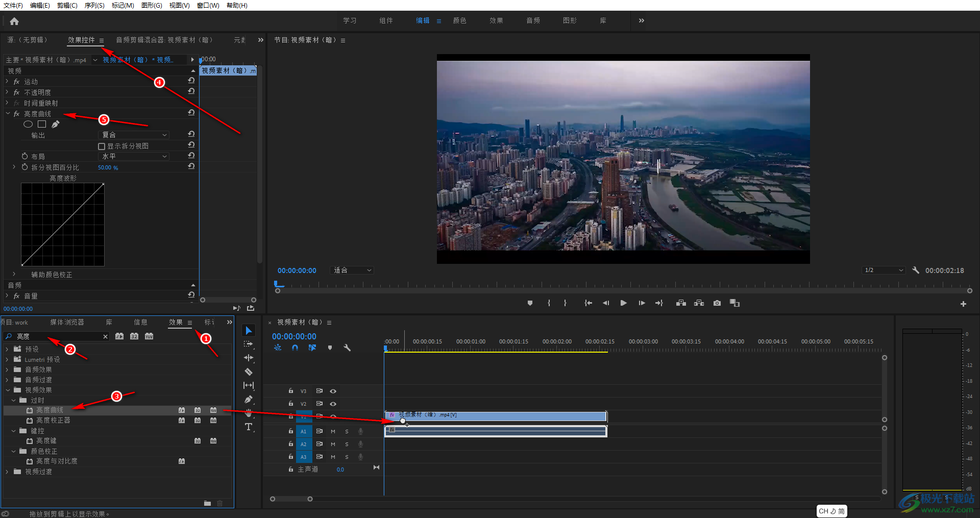
Task: Open playback resolution 1/2 dropdown
Action: (x=884, y=270)
